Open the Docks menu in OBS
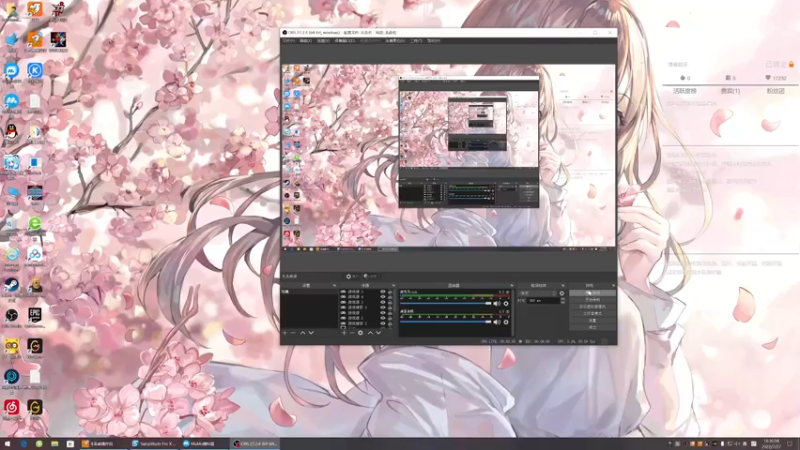 coord(344,41)
